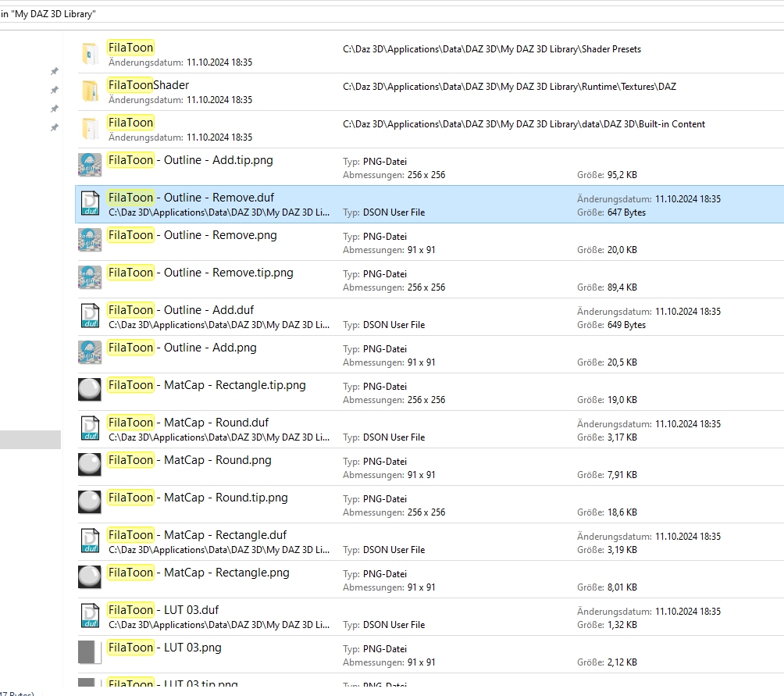The height and width of the screenshot is (696, 784).
Task: Click the size value 3,17 KB
Action: (622, 437)
